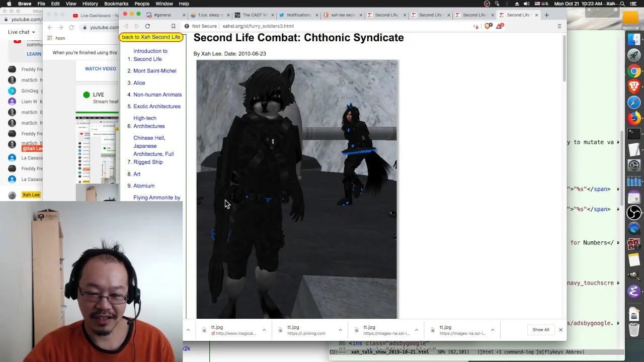
Task: Open Live chat dropdown selector
Action: 22,32
